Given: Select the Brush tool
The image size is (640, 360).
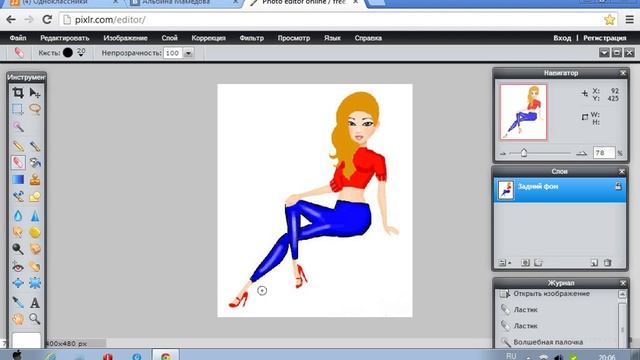Looking at the screenshot, I should 35,146.
